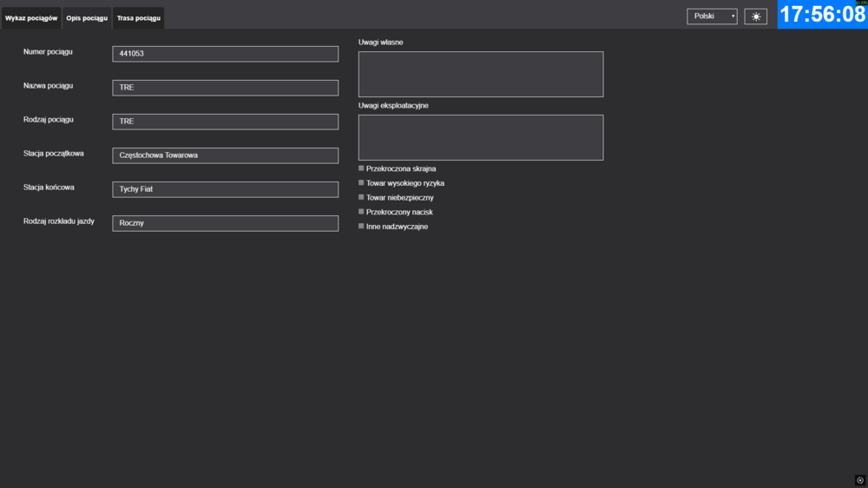The height and width of the screenshot is (488, 868).
Task: Click the blue clock showing 17:56:08
Action: [x=822, y=15]
